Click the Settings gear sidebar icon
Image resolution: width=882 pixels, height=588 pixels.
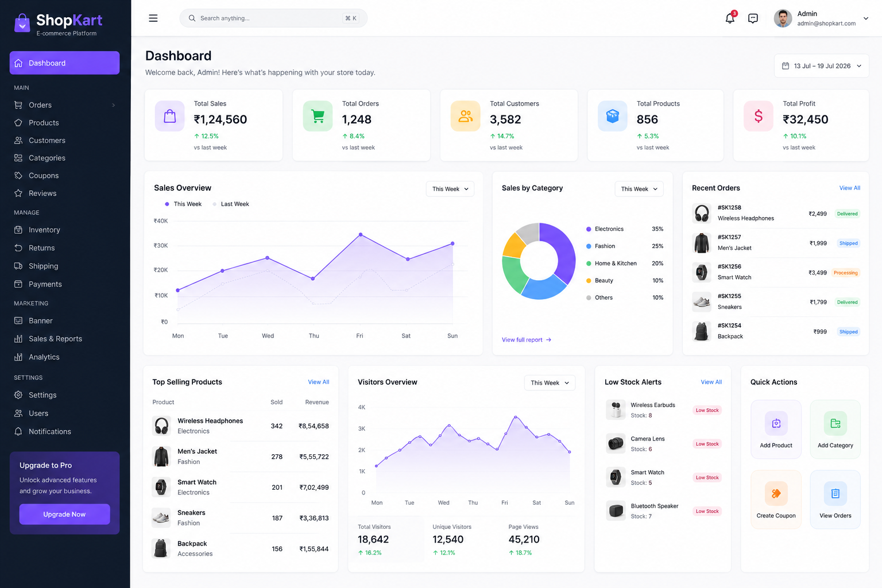(x=18, y=395)
